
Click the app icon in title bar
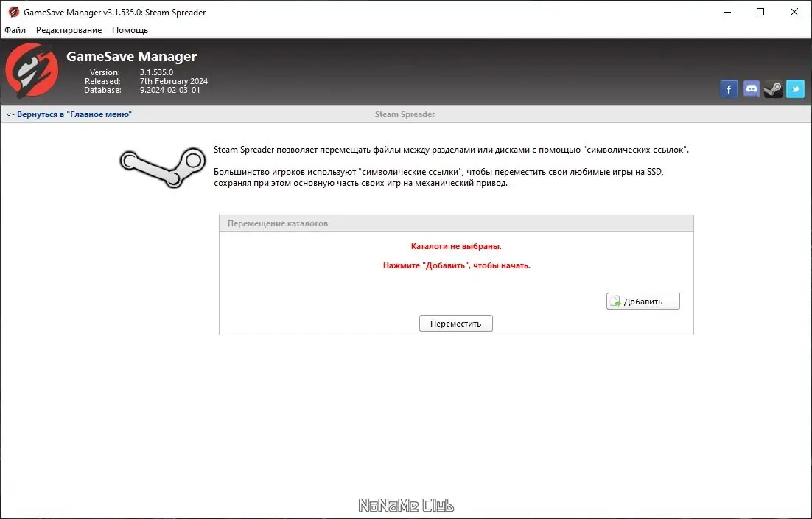click(13, 12)
